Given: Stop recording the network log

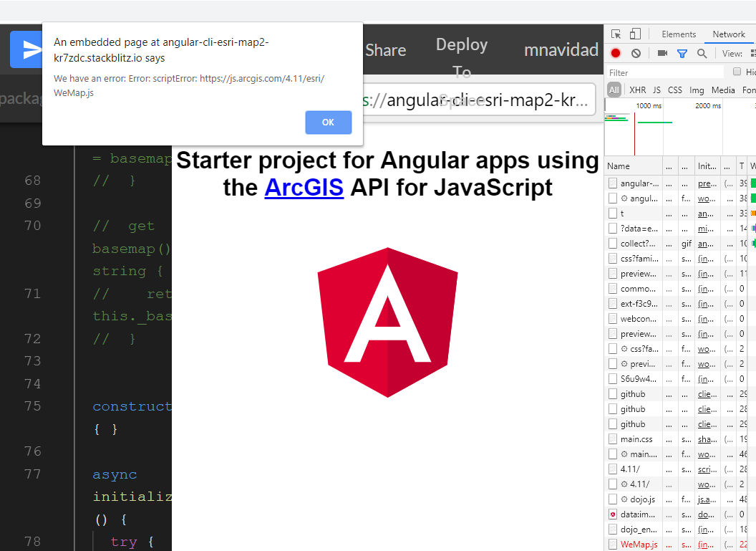Looking at the screenshot, I should 616,53.
